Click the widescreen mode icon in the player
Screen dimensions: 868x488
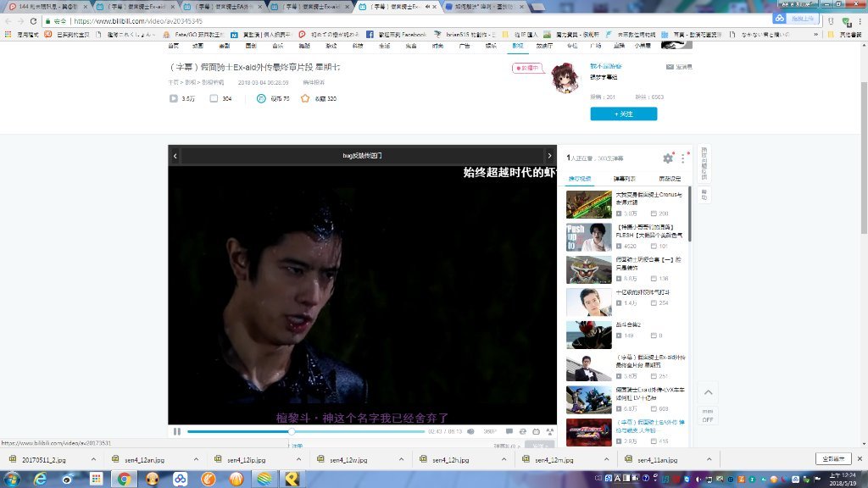point(536,431)
